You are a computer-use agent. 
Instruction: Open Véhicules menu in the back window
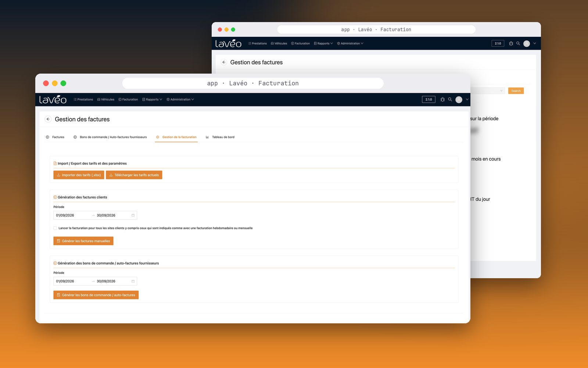pos(279,43)
